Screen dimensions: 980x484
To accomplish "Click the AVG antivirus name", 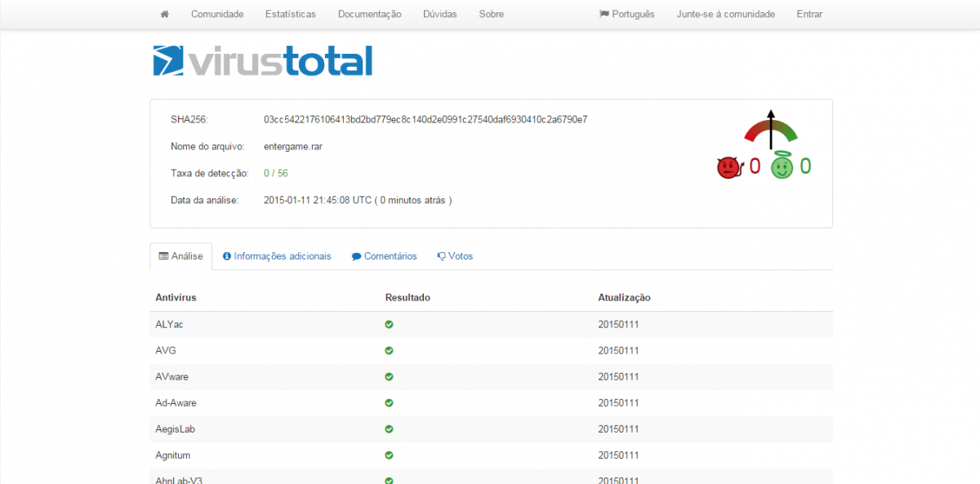I will (x=166, y=350).
